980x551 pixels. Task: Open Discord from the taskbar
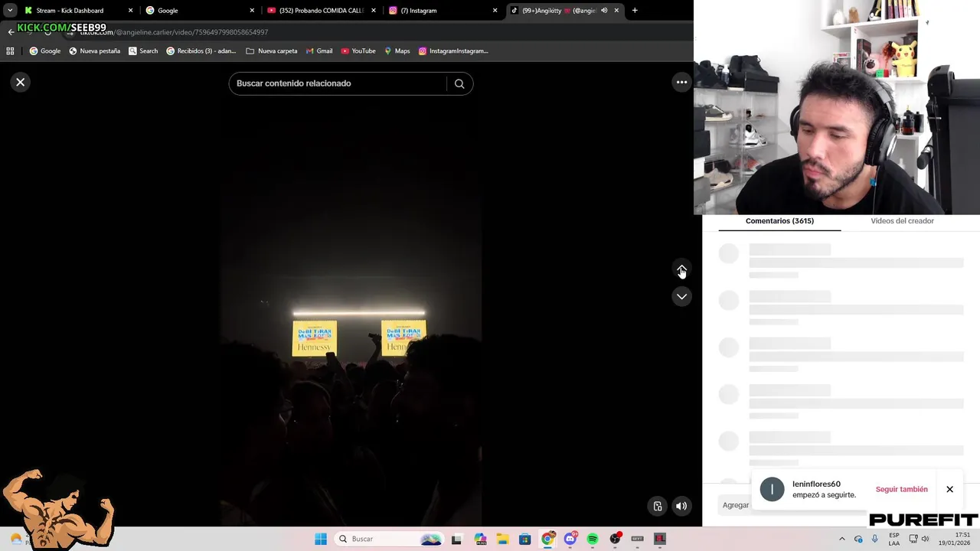[x=570, y=539]
